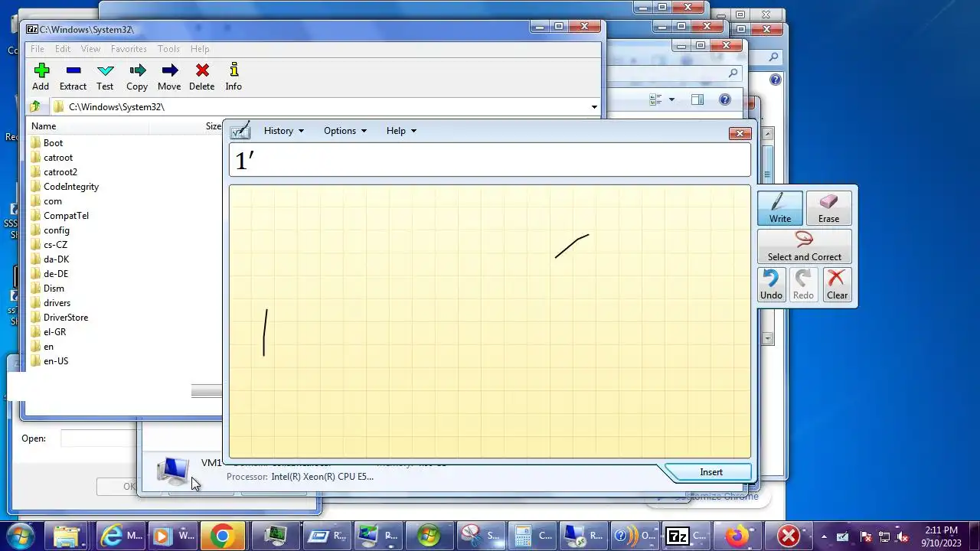This screenshot has width=980, height=551.
Task: Open the Tools menu in 7-Zip
Action: point(168,49)
